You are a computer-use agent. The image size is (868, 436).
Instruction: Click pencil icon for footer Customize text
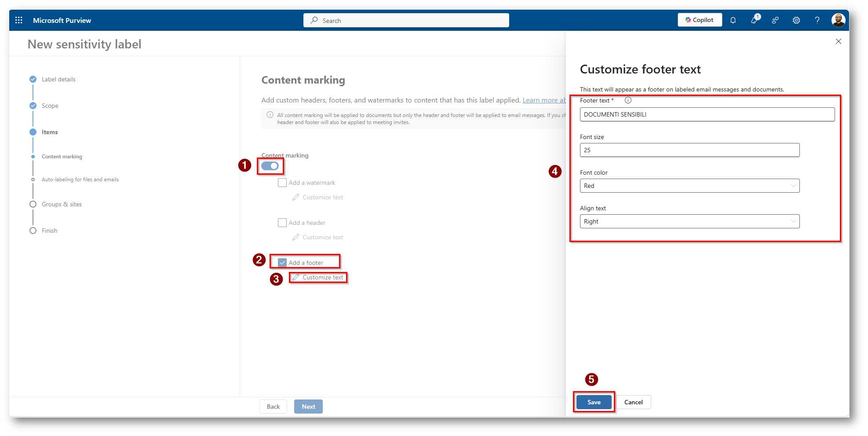click(296, 277)
